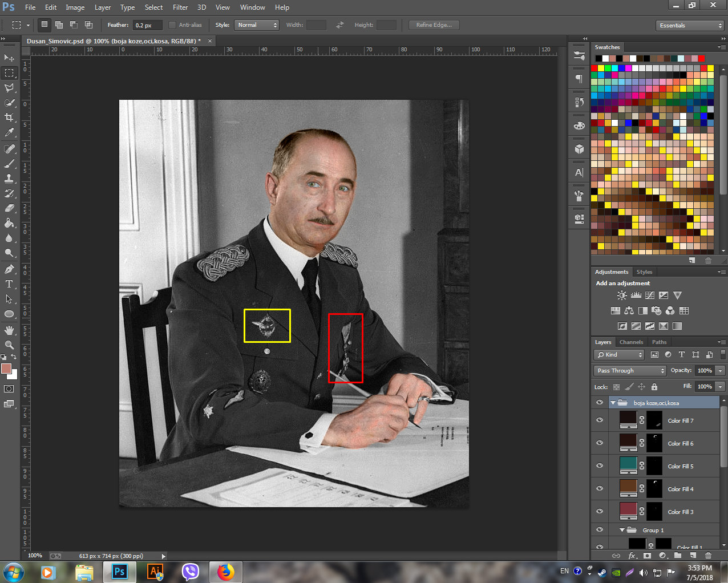The image size is (728, 583).
Task: Open the Fill slider dropdown arrow
Action: pyautogui.click(x=721, y=387)
